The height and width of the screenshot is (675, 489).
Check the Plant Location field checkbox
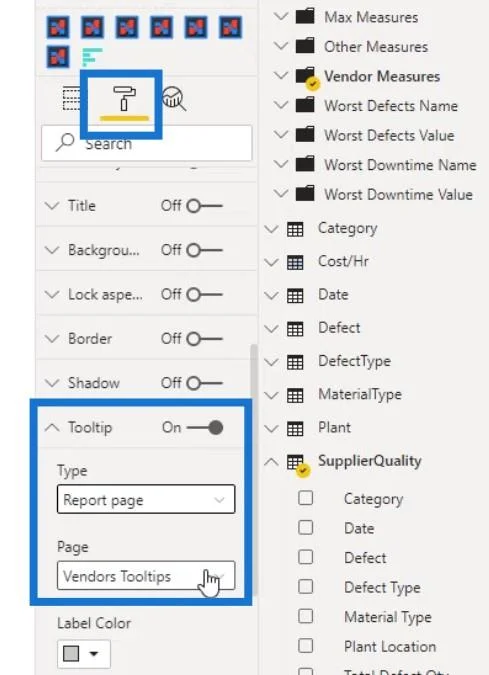[306, 645]
